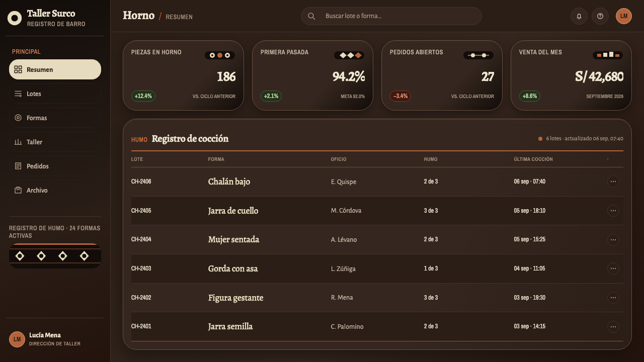Click the Primera pasada diamonds icon

(349, 55)
